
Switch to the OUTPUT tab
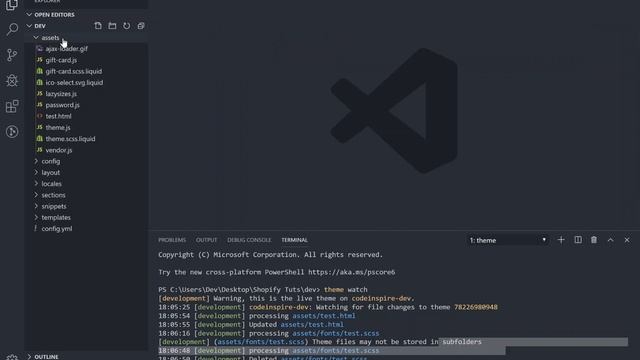(x=207, y=240)
